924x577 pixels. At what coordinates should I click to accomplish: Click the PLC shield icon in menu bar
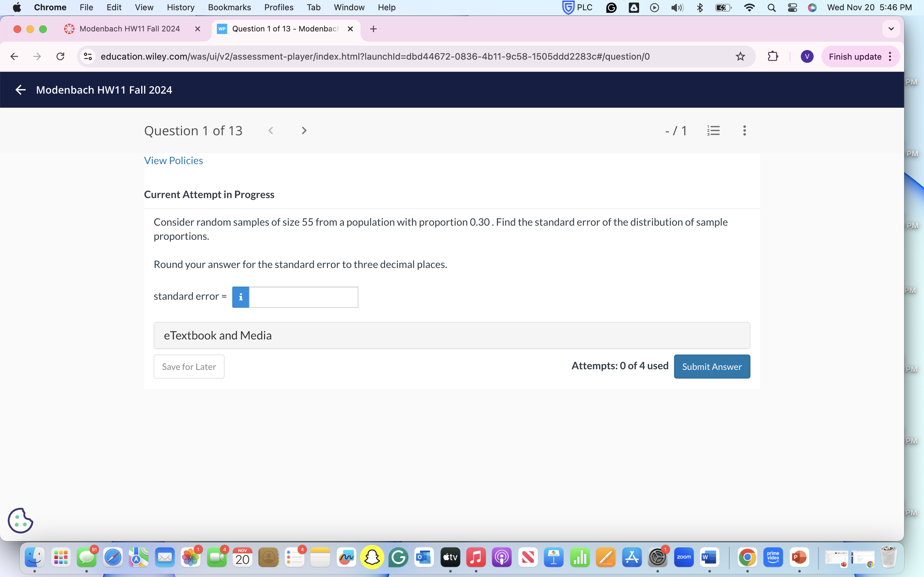point(567,7)
